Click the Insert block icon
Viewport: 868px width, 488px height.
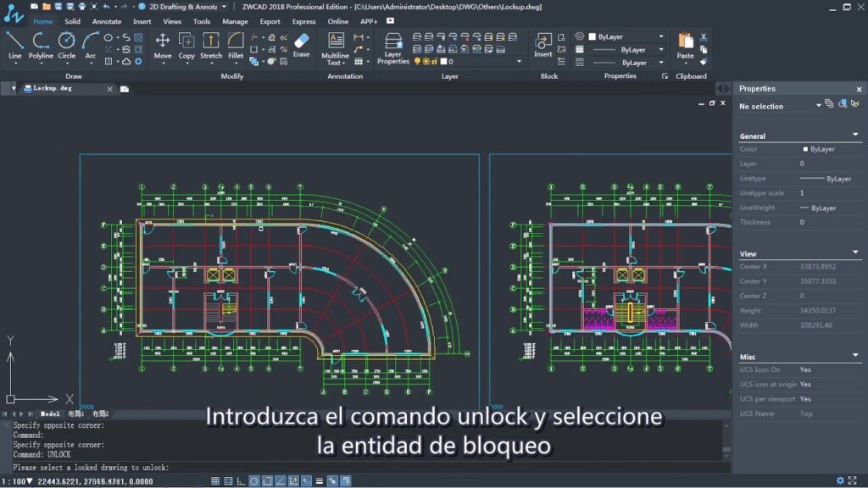pos(543,44)
